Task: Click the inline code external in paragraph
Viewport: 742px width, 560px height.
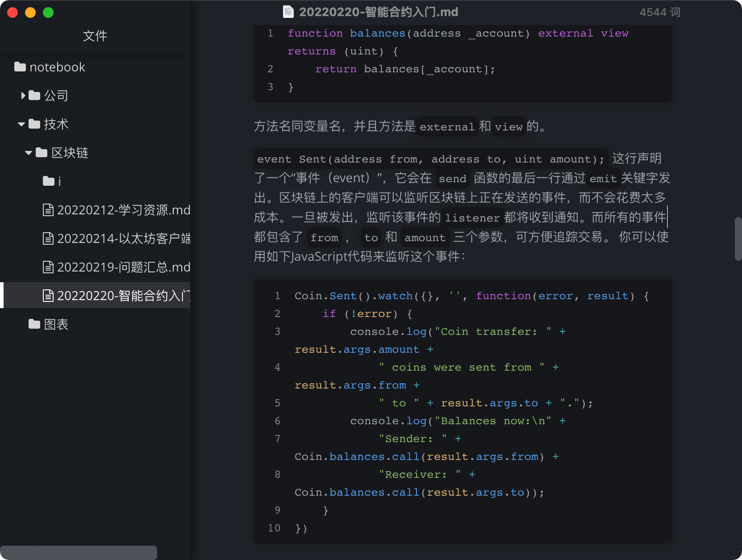Action: pos(447,126)
